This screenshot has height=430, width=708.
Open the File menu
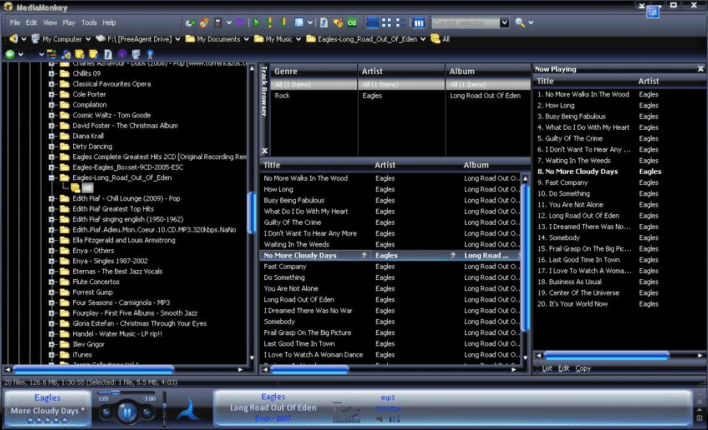click(15, 23)
